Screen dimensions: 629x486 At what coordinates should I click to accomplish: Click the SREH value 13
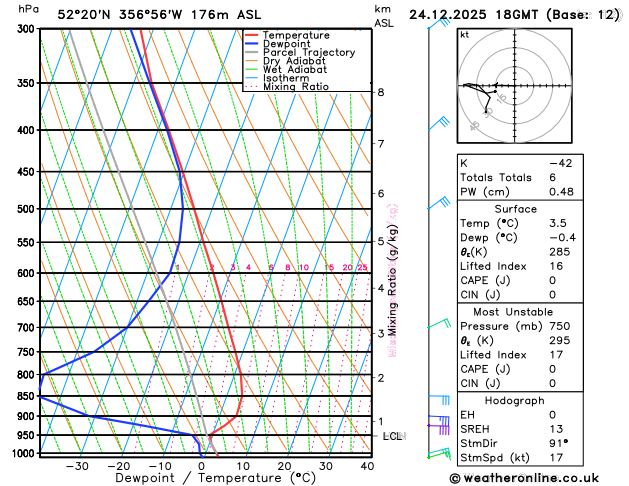(556, 429)
